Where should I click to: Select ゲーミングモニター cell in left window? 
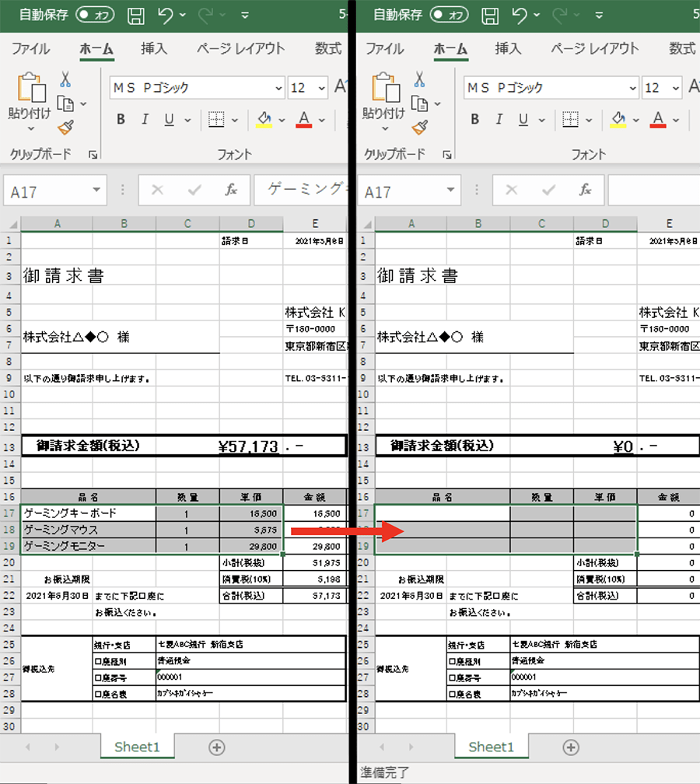click(x=89, y=546)
